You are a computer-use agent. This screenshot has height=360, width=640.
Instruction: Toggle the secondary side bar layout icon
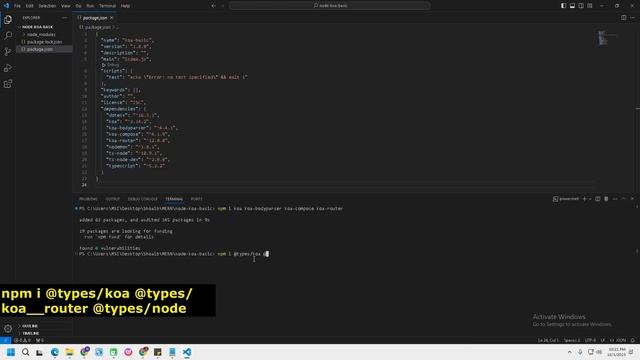point(581,6)
